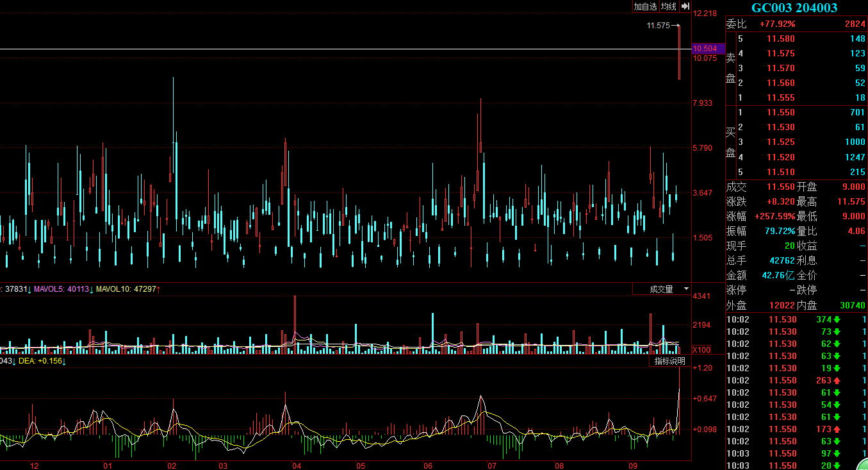Click the tick trade with volume 173
Image resolution: width=868 pixels, height=470 pixels.
click(824, 429)
